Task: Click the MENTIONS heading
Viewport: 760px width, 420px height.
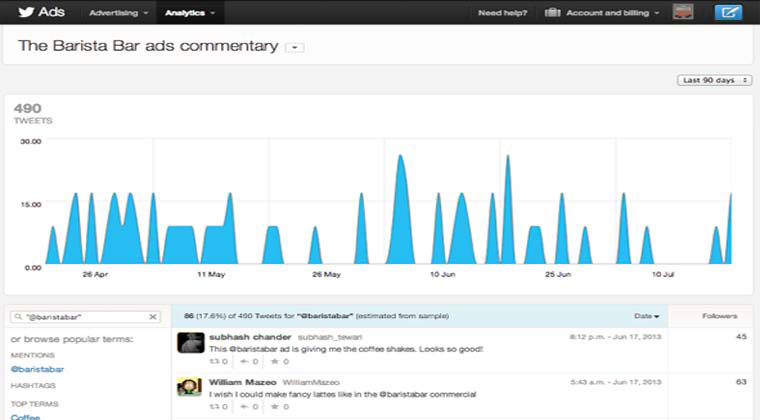Action: [x=32, y=355]
